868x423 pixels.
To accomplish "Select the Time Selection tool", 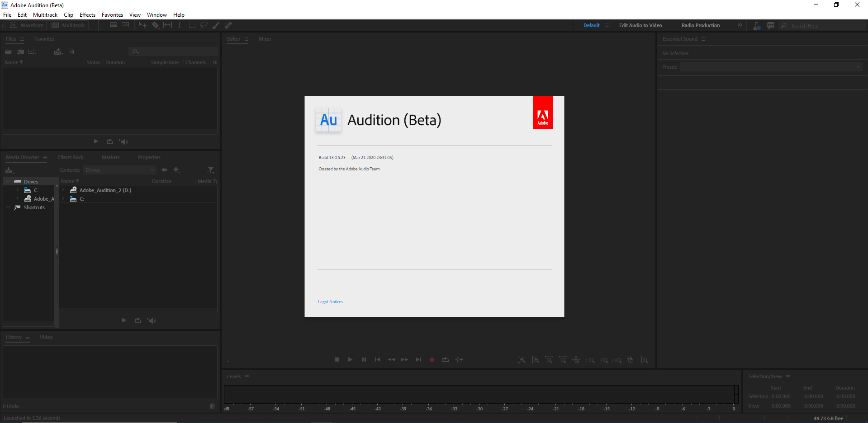I will 179,25.
